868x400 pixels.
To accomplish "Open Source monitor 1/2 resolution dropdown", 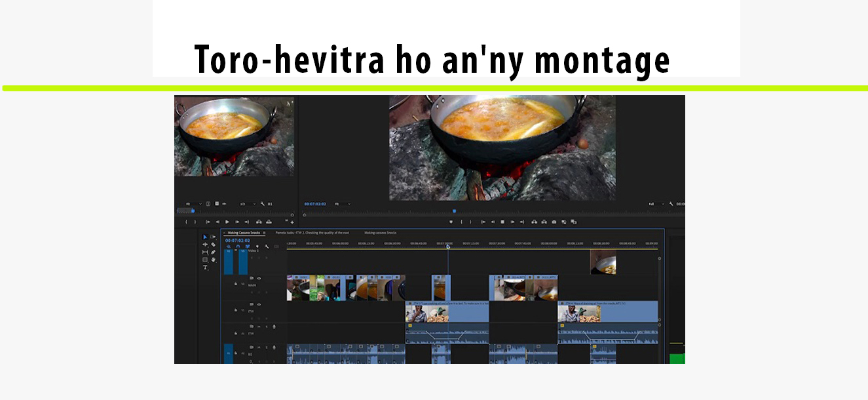I will 248,204.
